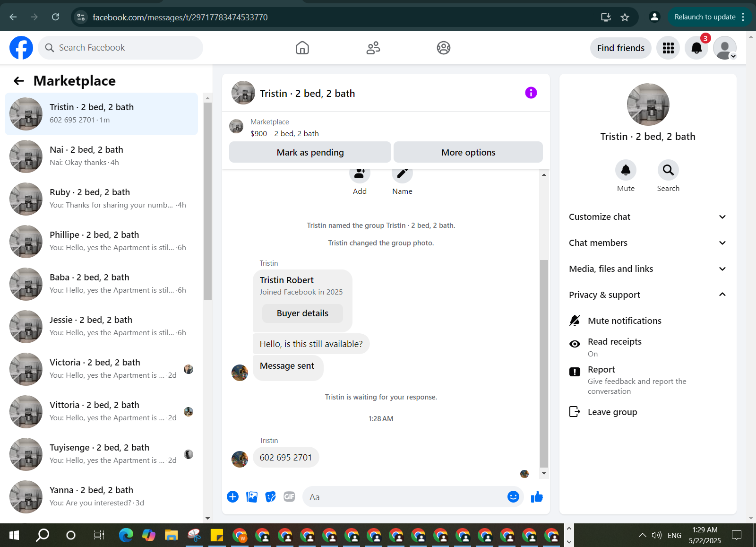Click the Mute bell in the chat info panel
The height and width of the screenshot is (547, 756).
pyautogui.click(x=626, y=170)
